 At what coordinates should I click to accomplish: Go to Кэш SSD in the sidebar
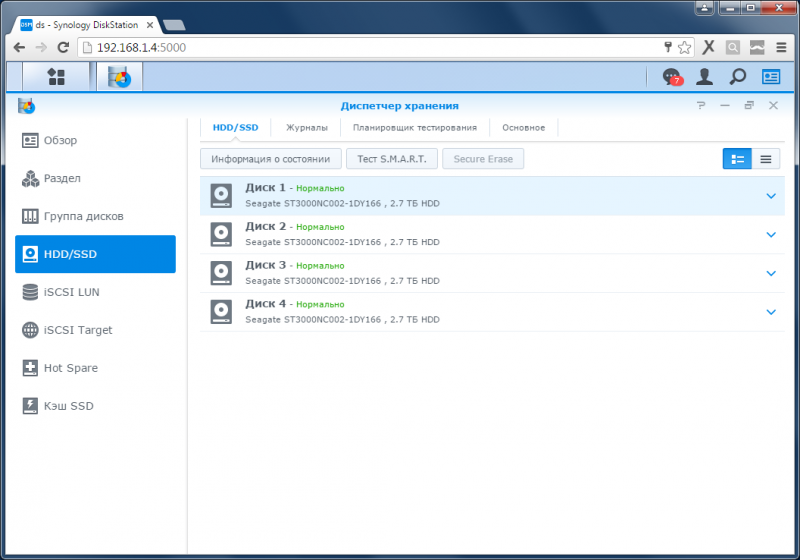(95, 406)
